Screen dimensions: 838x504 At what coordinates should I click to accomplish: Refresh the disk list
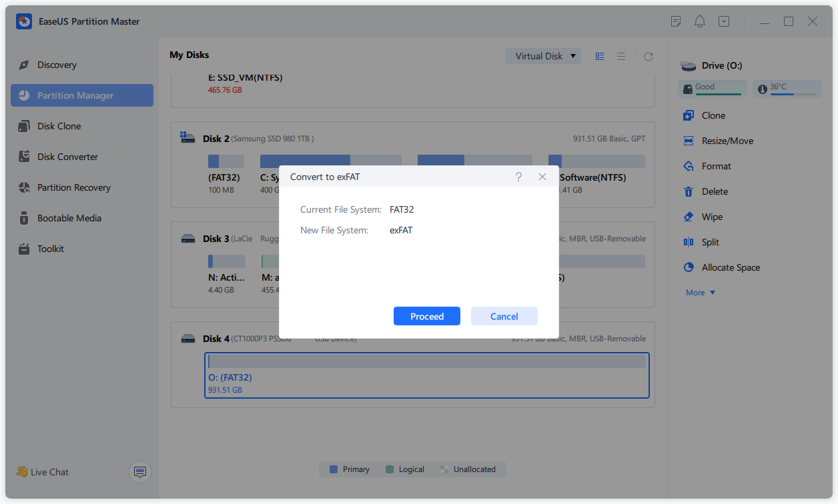pos(648,57)
